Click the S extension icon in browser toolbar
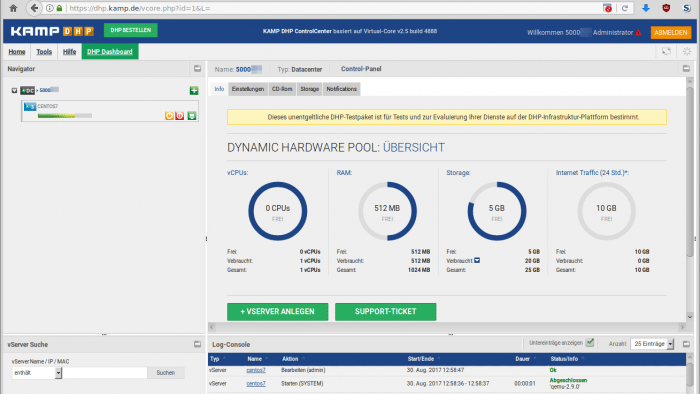This screenshot has height=394, width=700. click(687, 8)
